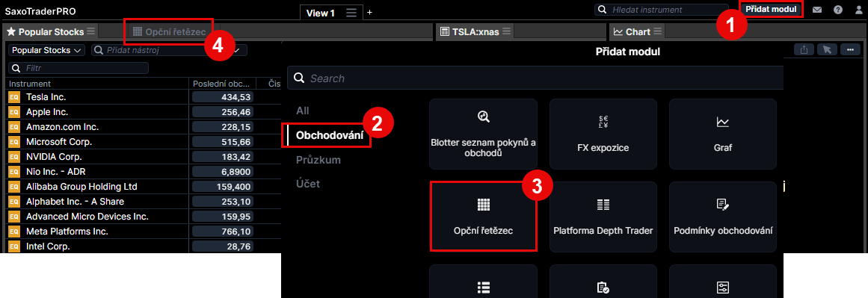Open the Chart panel menu dropdown
Viewport: 868px width, 298px height.
[x=658, y=31]
